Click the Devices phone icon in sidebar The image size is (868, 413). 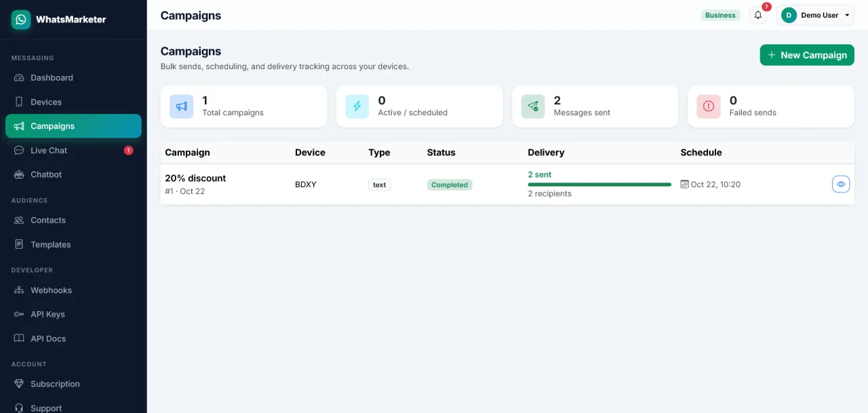pyautogui.click(x=19, y=102)
